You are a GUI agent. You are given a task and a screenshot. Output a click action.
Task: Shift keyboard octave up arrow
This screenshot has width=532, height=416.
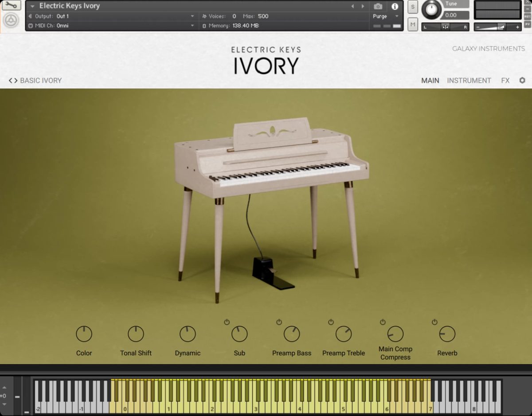[4, 388]
